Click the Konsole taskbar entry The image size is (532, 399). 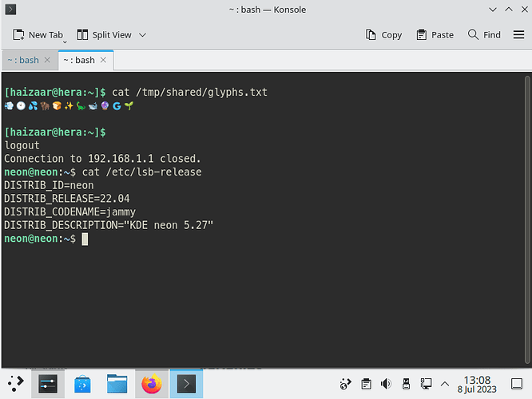click(187, 384)
